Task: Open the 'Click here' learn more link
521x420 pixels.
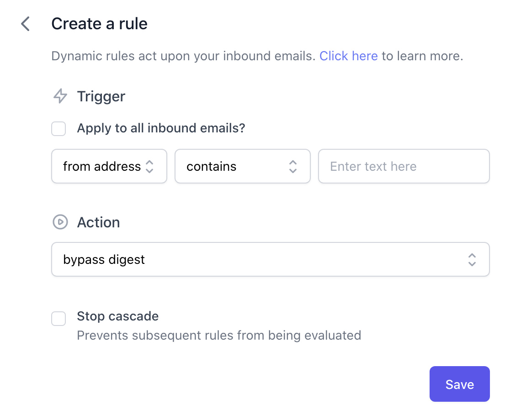Action: [348, 56]
